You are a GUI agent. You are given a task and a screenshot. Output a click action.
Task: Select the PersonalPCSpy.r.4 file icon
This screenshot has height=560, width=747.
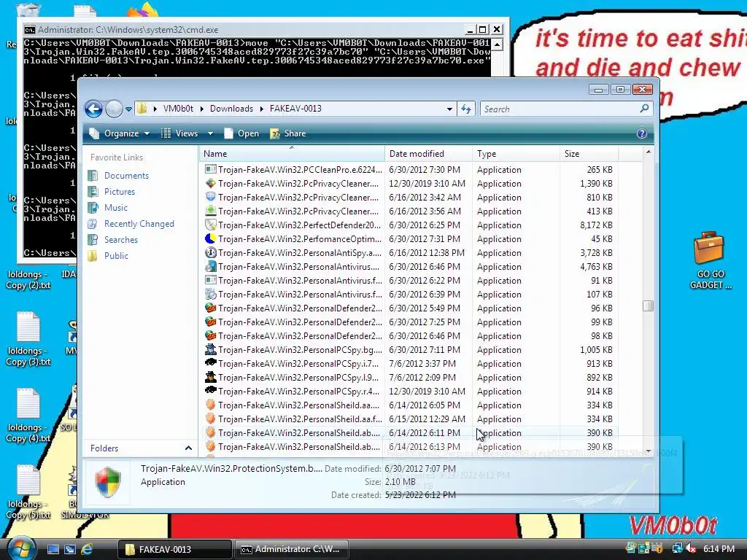(210, 391)
